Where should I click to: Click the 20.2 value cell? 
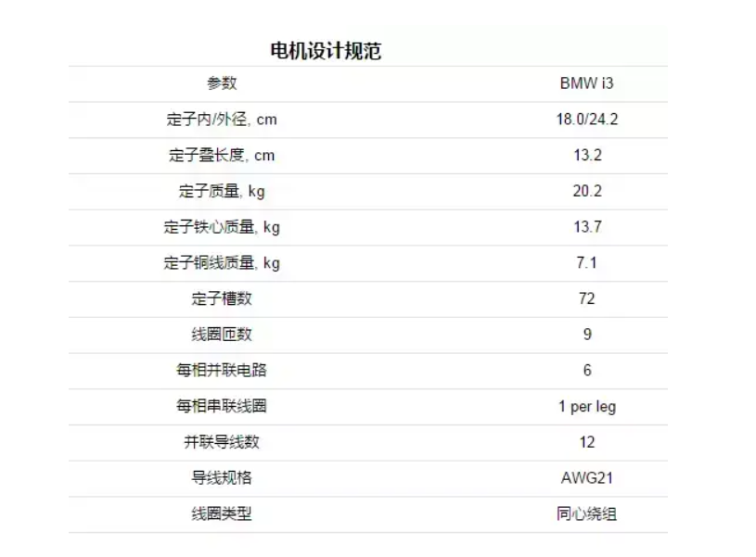point(586,192)
